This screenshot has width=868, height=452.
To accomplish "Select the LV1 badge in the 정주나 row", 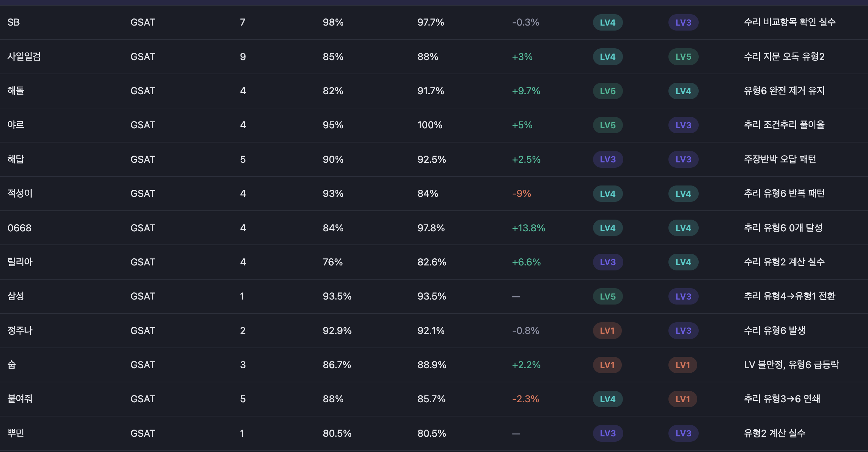I will (607, 330).
